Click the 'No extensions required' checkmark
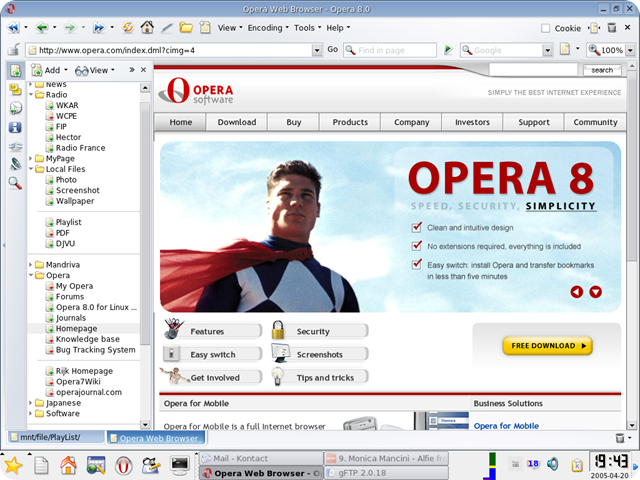Image resolution: width=640 pixels, height=480 pixels. [416, 246]
